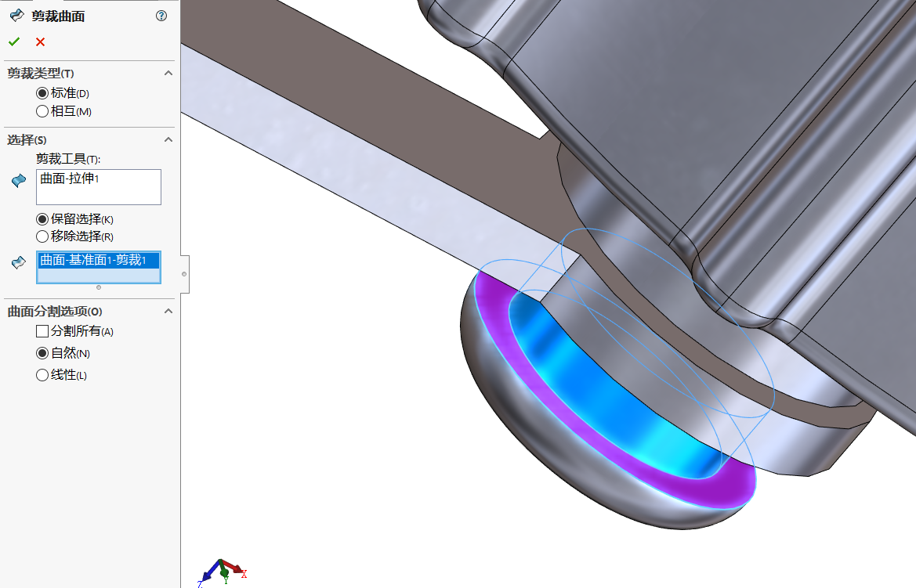Cancel trim surface with red X
This screenshot has width=916, height=588.
pyautogui.click(x=40, y=41)
